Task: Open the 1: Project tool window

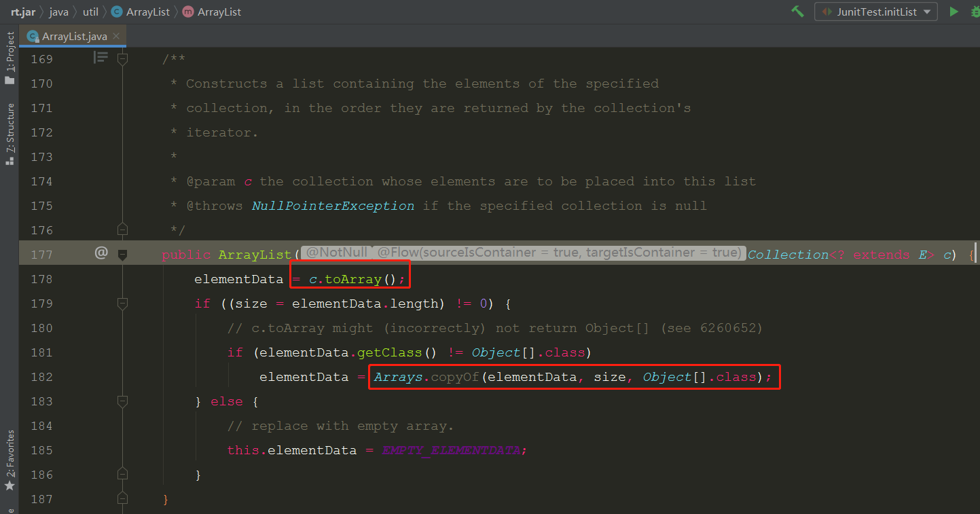Action: (x=10, y=58)
